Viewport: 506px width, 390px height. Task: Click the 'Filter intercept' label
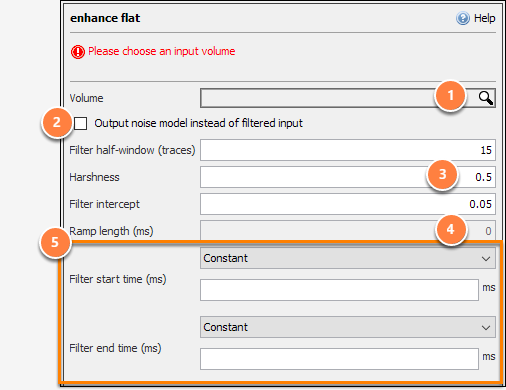tap(104, 204)
